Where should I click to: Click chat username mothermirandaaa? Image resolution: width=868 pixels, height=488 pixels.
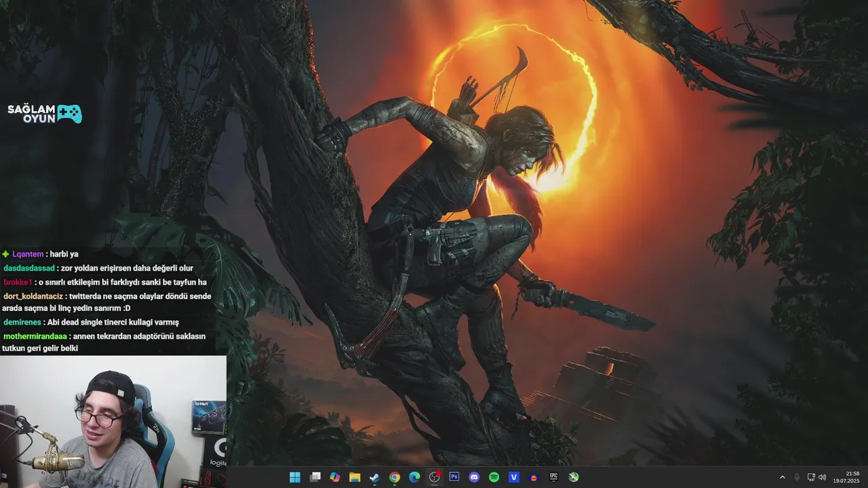tap(35, 336)
